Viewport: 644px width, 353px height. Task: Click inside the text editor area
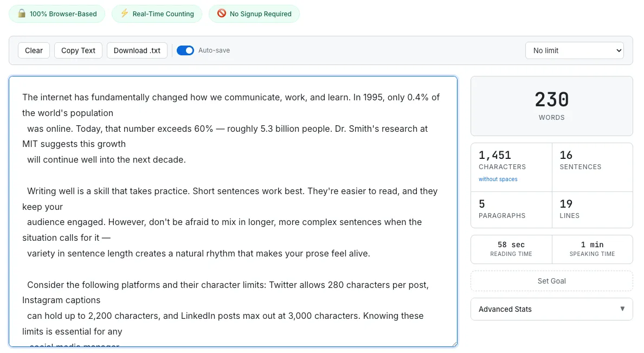click(x=233, y=211)
